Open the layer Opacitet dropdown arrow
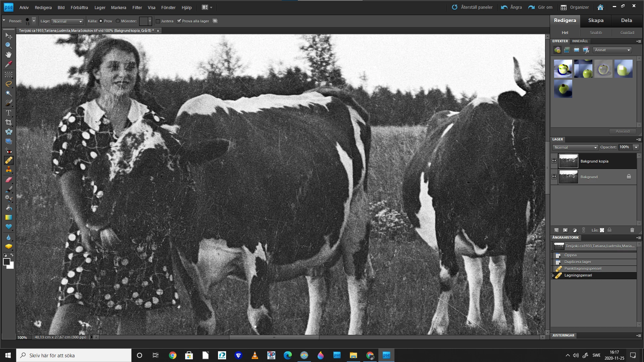Screen dimensions: 644x362 click(x=636, y=147)
